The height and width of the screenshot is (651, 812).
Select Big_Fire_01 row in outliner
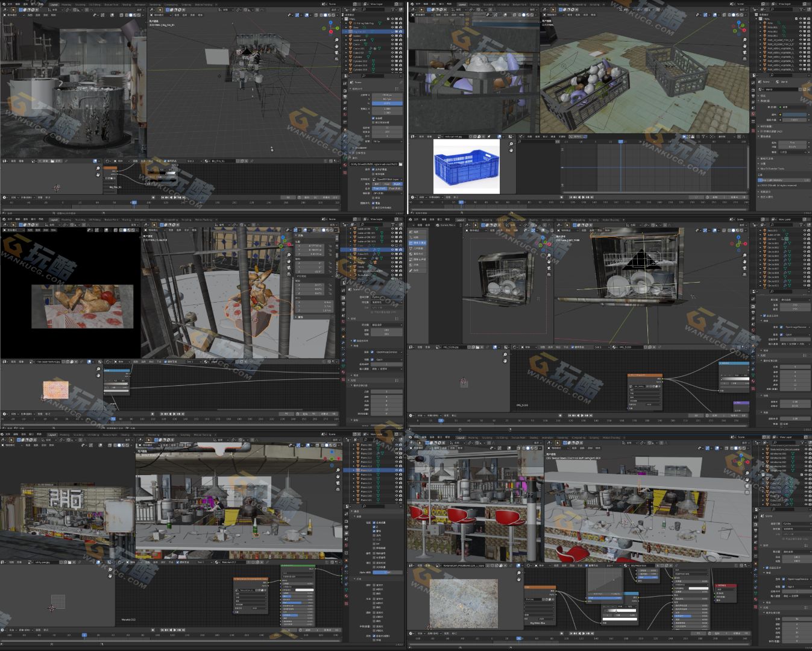[x=373, y=31]
